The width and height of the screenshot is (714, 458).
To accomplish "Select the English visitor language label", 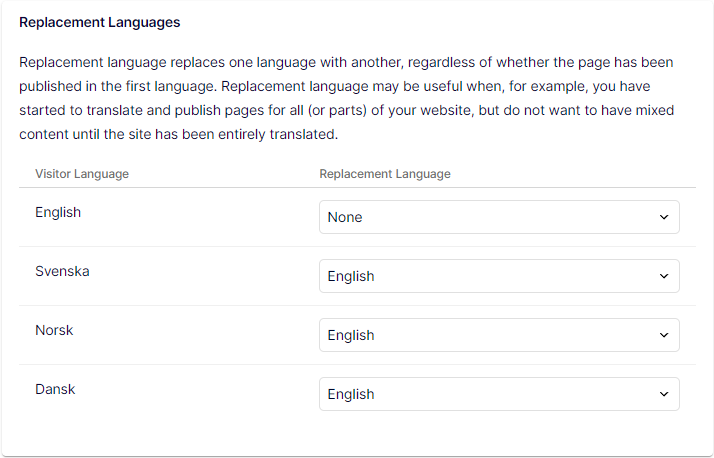I will (58, 212).
